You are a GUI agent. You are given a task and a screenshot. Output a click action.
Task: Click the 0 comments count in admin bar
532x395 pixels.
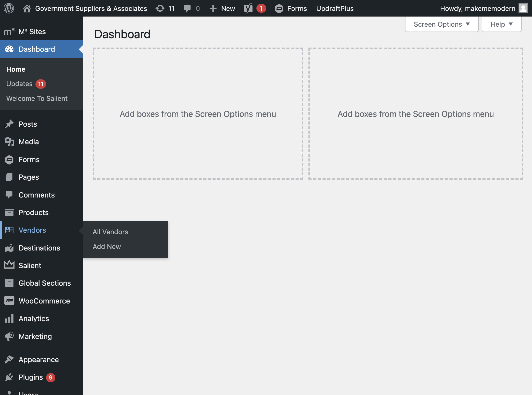coord(198,9)
